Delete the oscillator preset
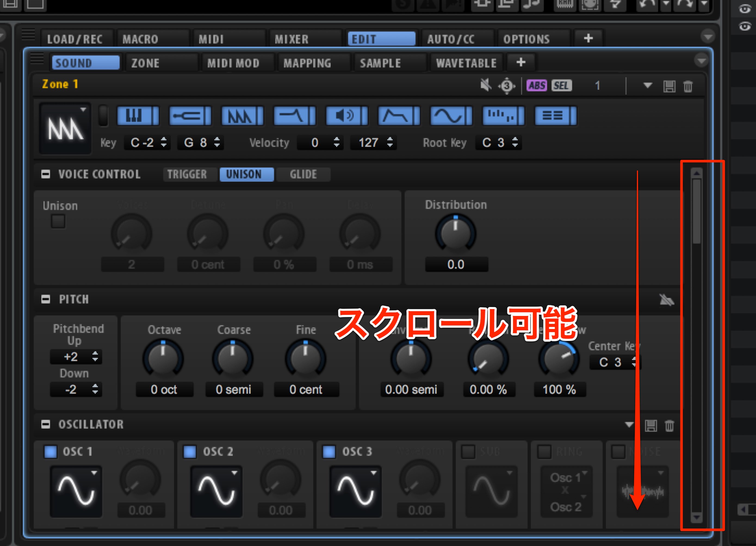This screenshot has height=546, width=756. coord(669,426)
